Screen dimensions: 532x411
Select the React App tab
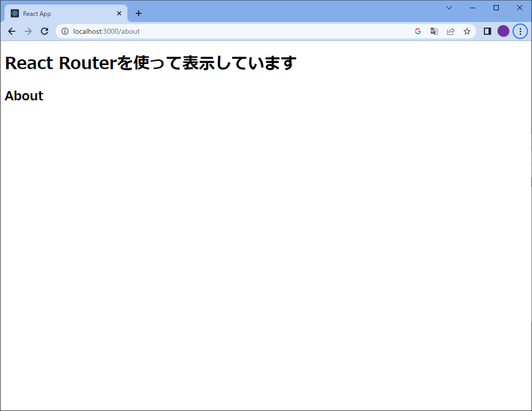[x=66, y=13]
